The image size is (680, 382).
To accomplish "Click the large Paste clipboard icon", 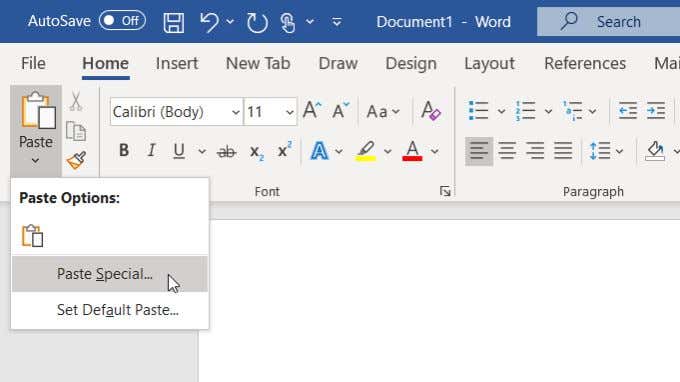I will click(38, 111).
